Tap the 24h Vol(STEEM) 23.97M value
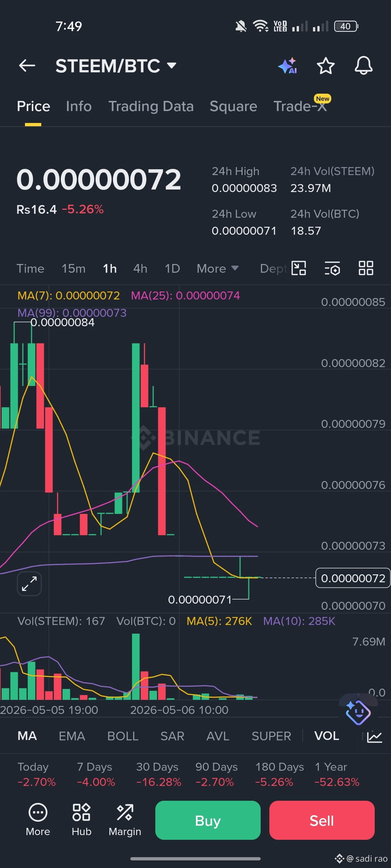This screenshot has width=391, height=868. click(x=311, y=188)
